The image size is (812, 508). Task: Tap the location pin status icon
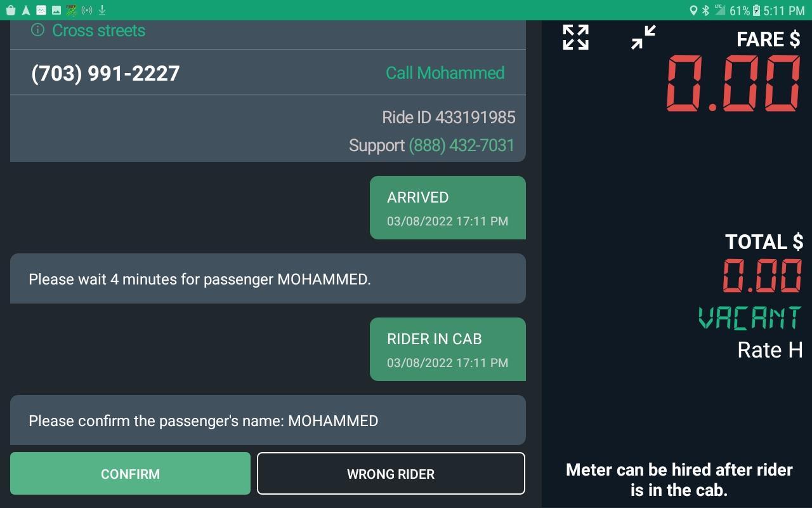point(693,10)
